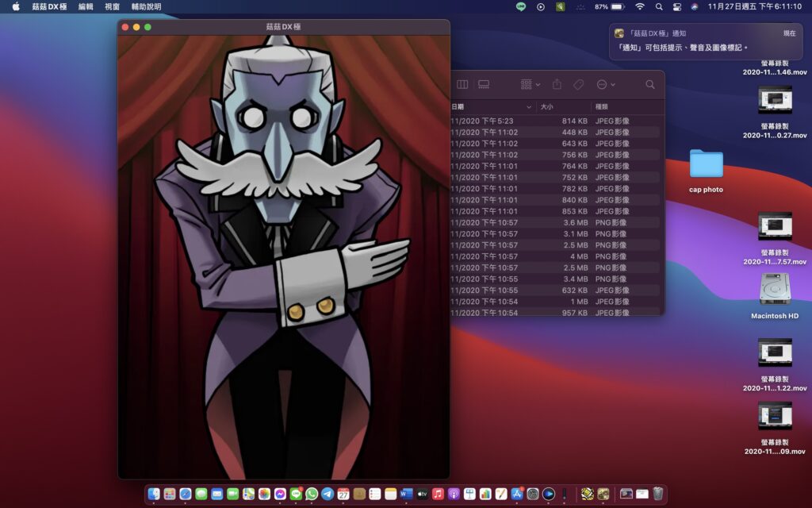Open the Finder grouping options dropdown
The width and height of the screenshot is (812, 508).
pos(530,84)
